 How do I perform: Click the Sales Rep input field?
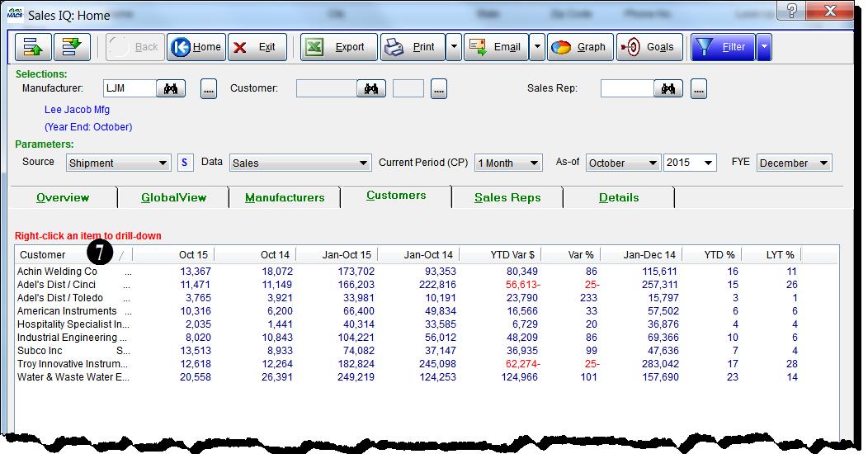coord(627,88)
